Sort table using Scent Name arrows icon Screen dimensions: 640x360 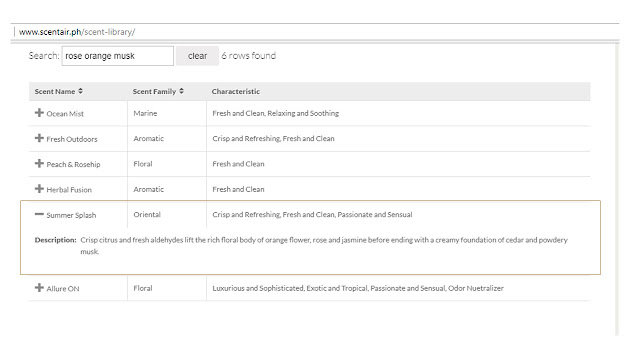click(80, 91)
